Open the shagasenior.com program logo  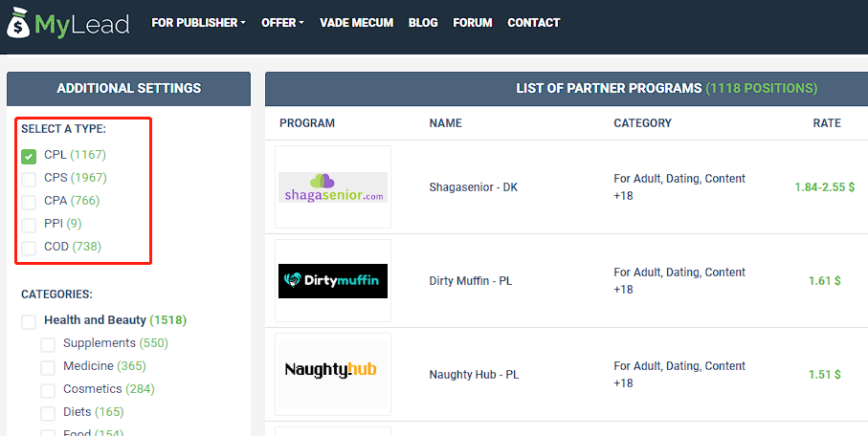point(333,187)
